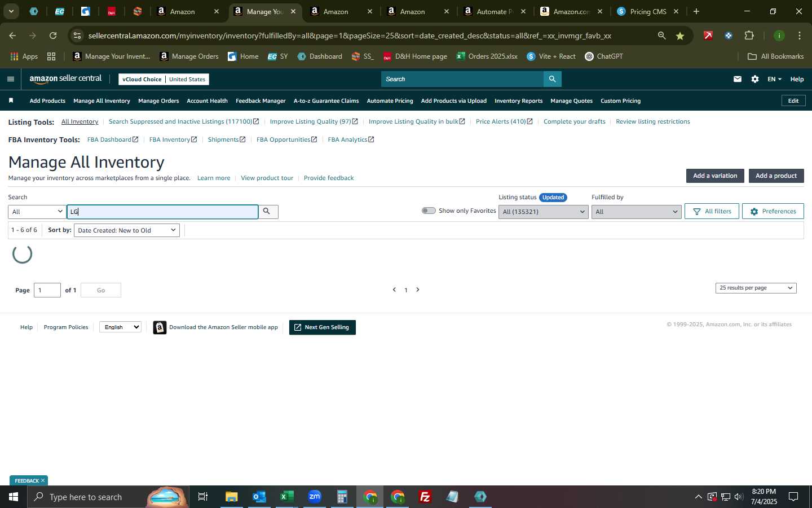Change the 25 results per page dropdown
Image resolution: width=812 pixels, height=508 pixels.
coord(756,288)
